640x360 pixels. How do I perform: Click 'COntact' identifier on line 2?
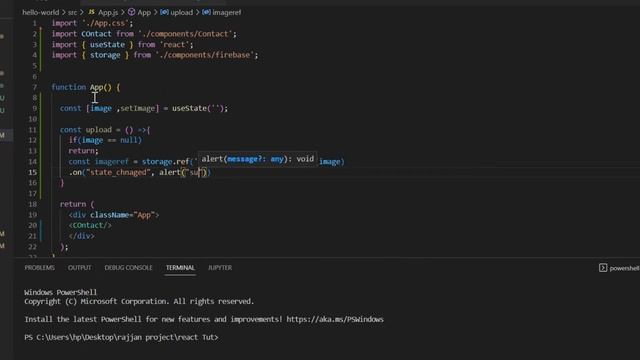pyautogui.click(x=96, y=34)
